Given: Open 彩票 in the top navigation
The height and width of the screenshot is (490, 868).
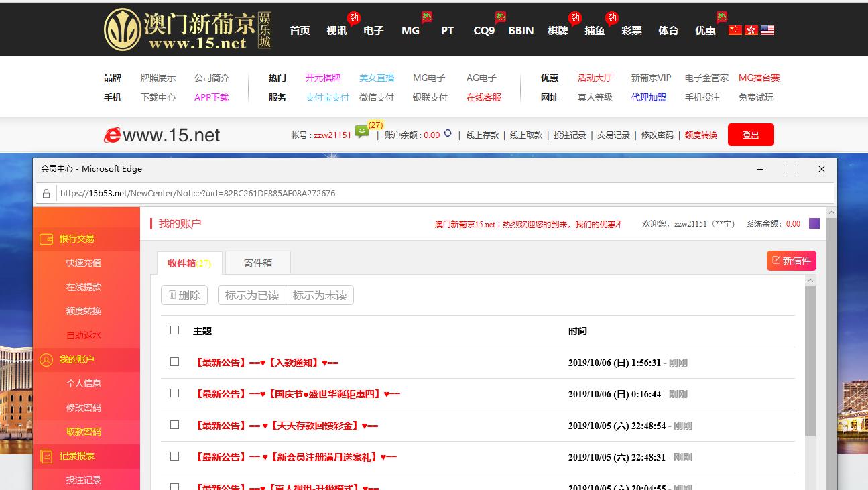Looking at the screenshot, I should pyautogui.click(x=631, y=30).
